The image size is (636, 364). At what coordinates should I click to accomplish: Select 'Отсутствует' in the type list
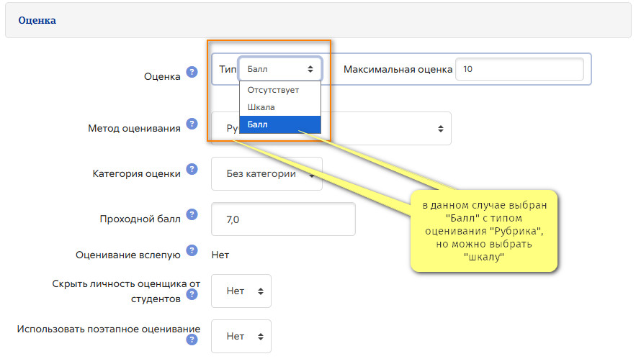tap(273, 90)
